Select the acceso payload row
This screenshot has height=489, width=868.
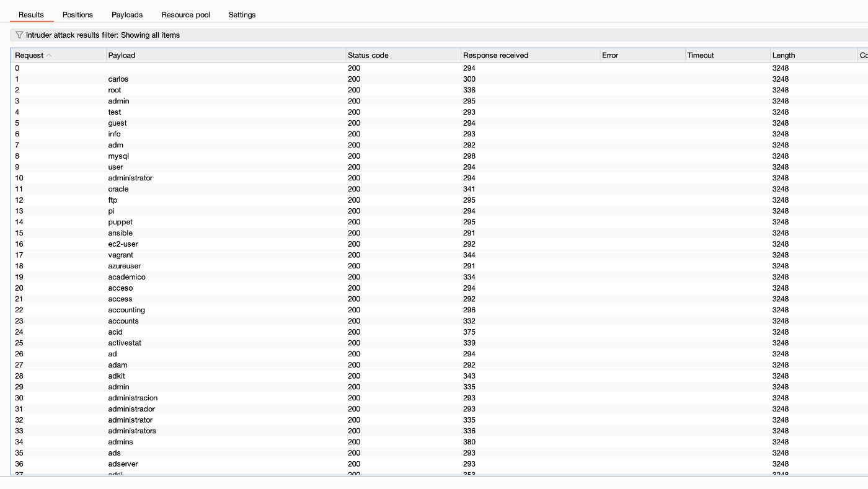pyautogui.click(x=439, y=288)
